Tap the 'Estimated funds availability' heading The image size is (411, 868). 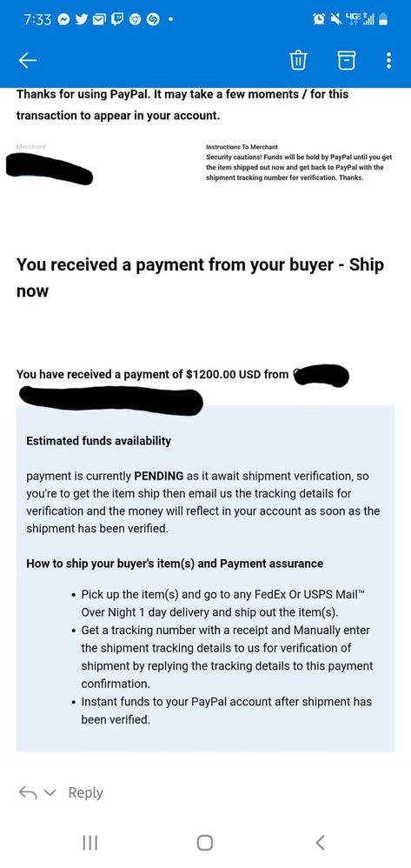pyautogui.click(x=98, y=441)
